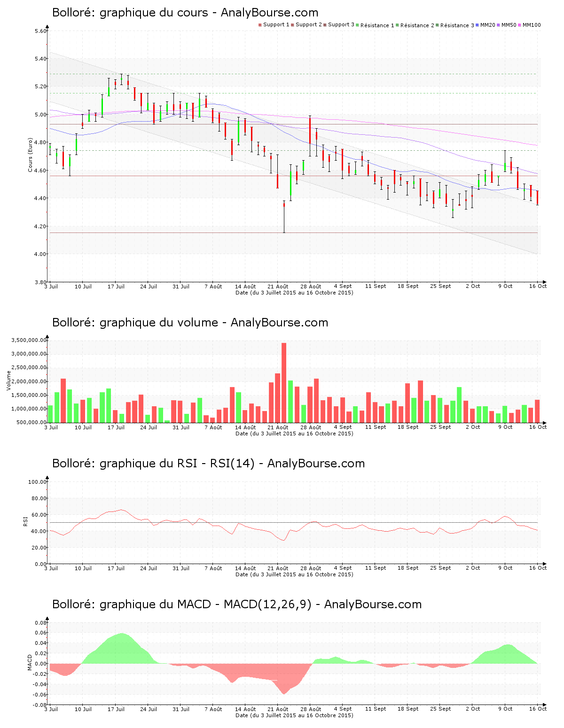Click the 'graphique du cours' chart title
The image size is (564, 728).
click(185, 13)
